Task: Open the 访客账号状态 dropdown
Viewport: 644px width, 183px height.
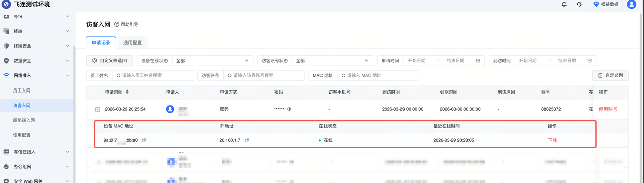Action: (x=333, y=60)
